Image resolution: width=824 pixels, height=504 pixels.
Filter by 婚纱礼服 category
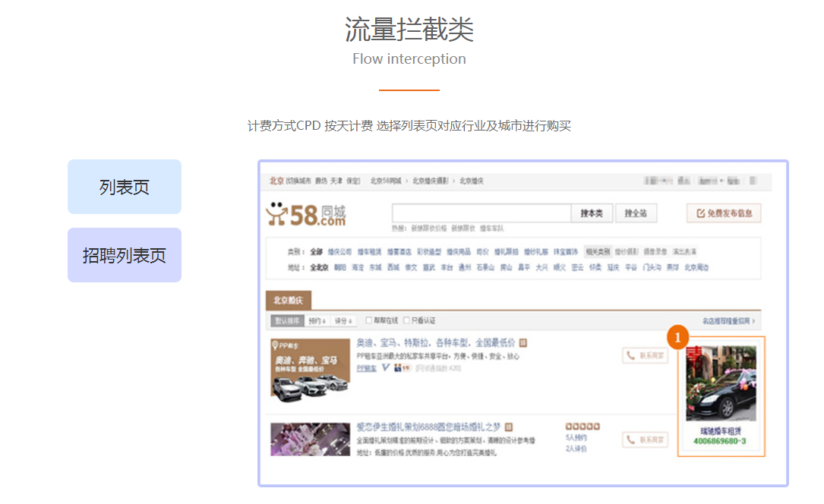pyautogui.click(x=536, y=252)
